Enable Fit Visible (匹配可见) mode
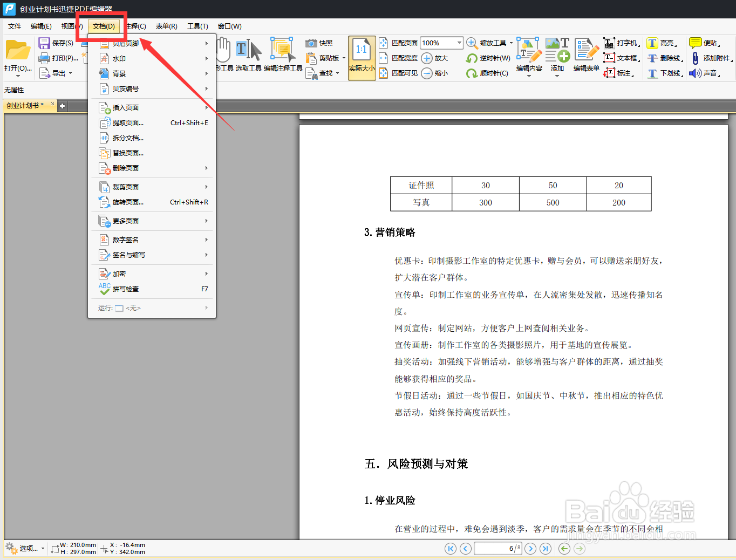Screen dimensions: 736x560 pyautogui.click(x=402, y=73)
